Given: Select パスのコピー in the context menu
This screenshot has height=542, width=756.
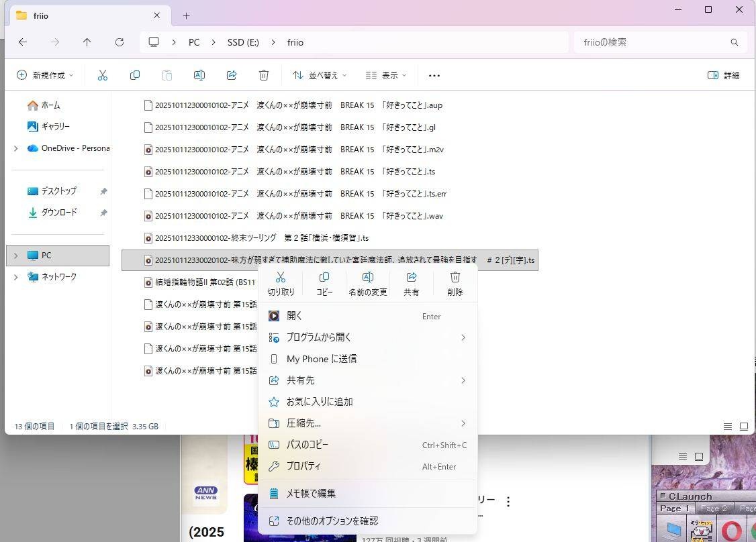Looking at the screenshot, I should coord(308,445).
